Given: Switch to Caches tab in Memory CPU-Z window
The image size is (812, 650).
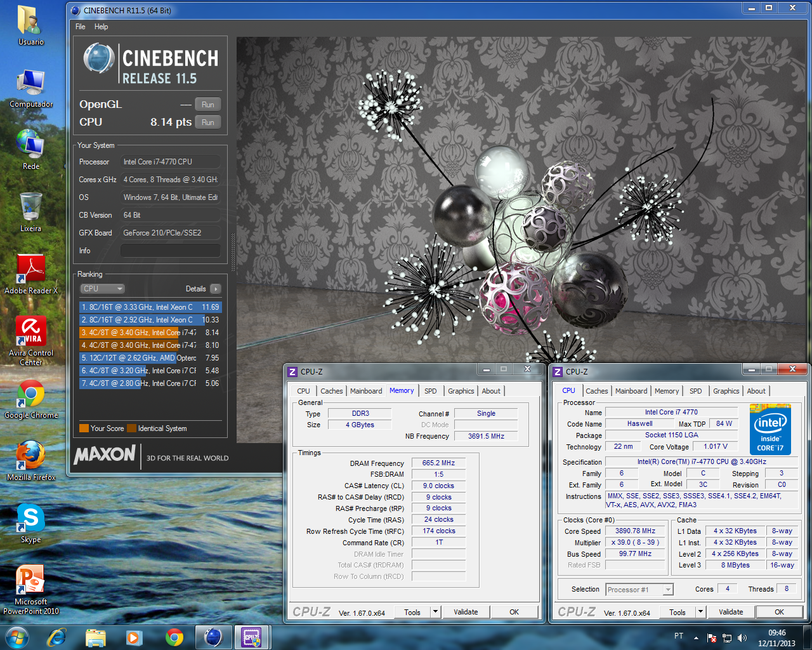Looking at the screenshot, I should pos(331,391).
